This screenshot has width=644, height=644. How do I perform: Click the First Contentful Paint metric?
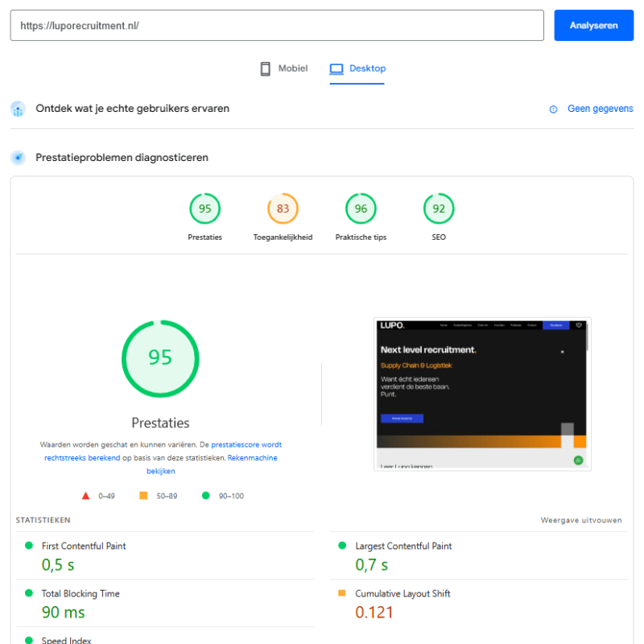pos(165,555)
